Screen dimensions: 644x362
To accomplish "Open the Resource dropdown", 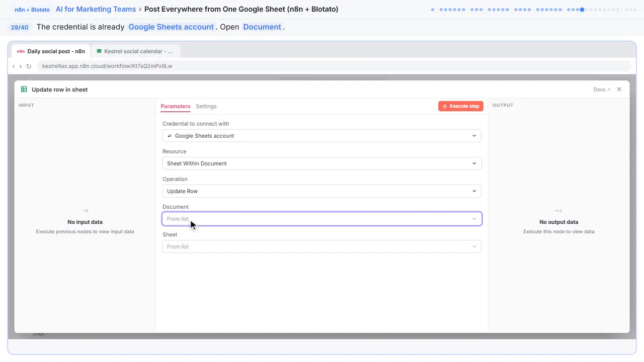I will pos(322,163).
